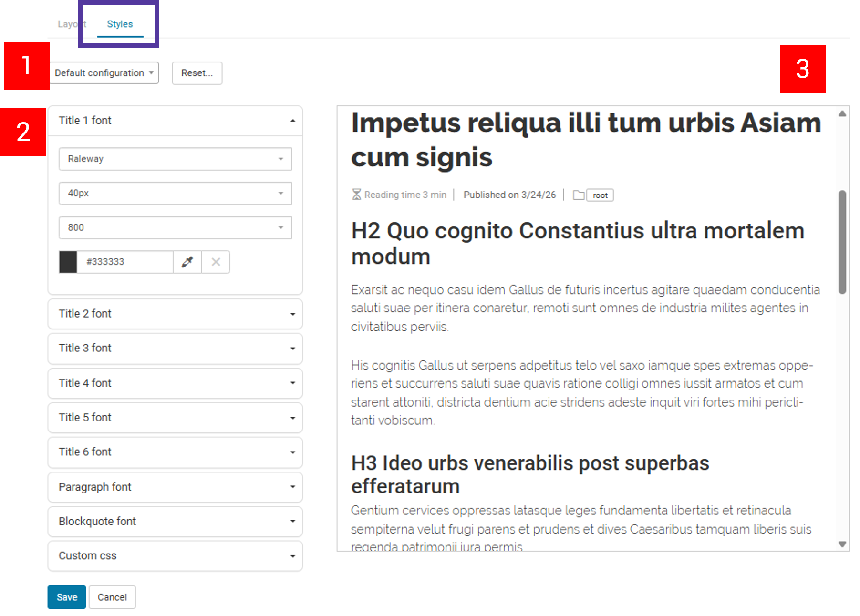Click the 'His cognitis Gallus ut serpens' paragraph
Image resolution: width=860 pixels, height=616 pixels.
click(582, 393)
